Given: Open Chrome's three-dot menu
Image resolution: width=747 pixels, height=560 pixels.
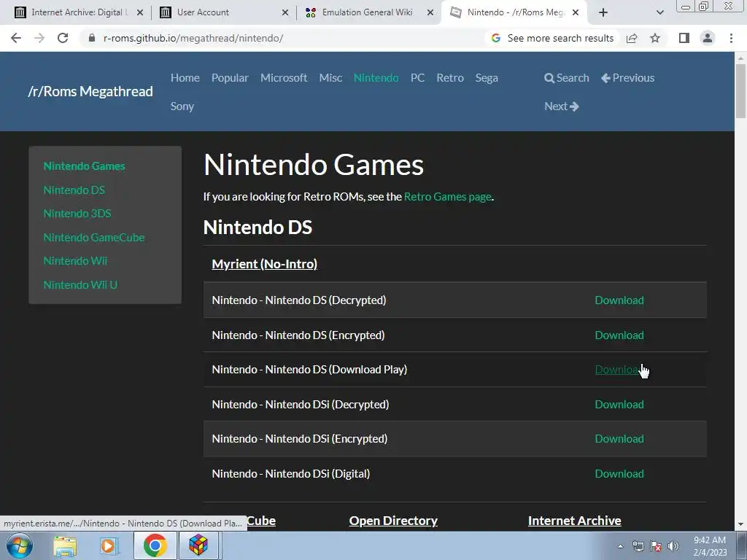Looking at the screenshot, I should pos(731,38).
